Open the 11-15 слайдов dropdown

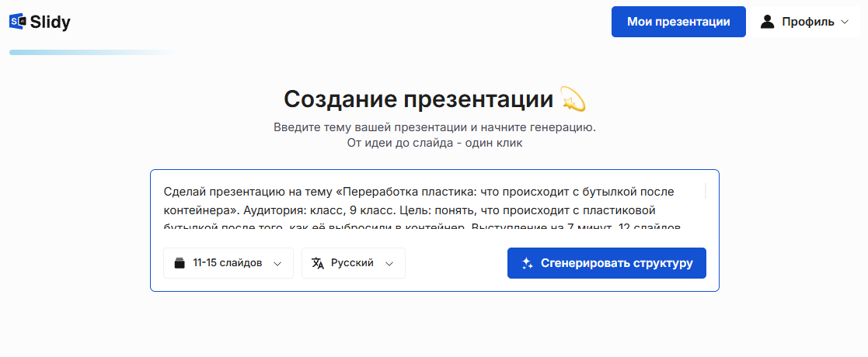(x=228, y=263)
